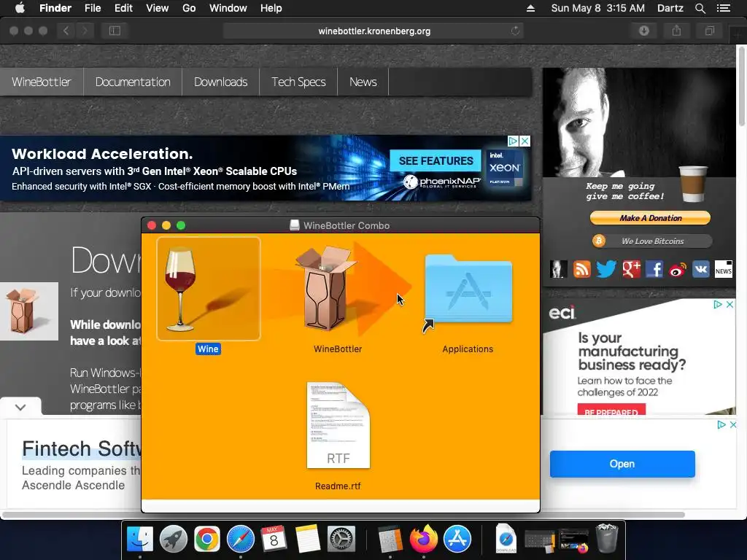Open System Preferences gear in Dock
The height and width of the screenshot is (560, 747).
[x=341, y=539]
